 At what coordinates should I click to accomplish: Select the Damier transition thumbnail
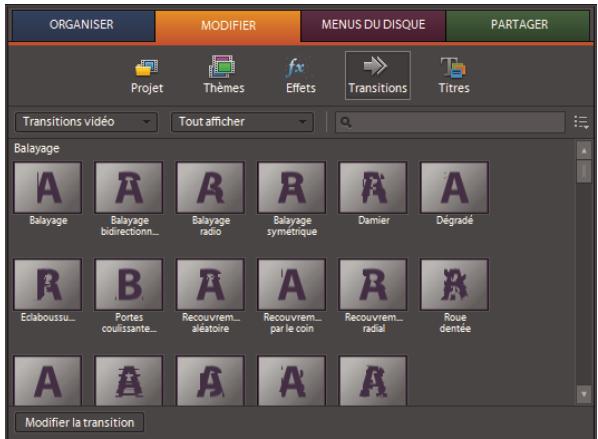pos(373,187)
